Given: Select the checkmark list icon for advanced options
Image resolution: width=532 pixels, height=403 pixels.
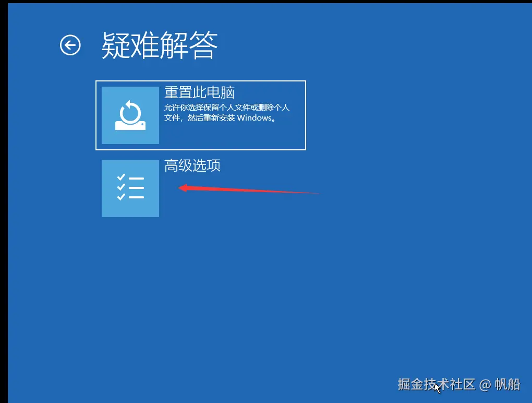Looking at the screenshot, I should [130, 188].
